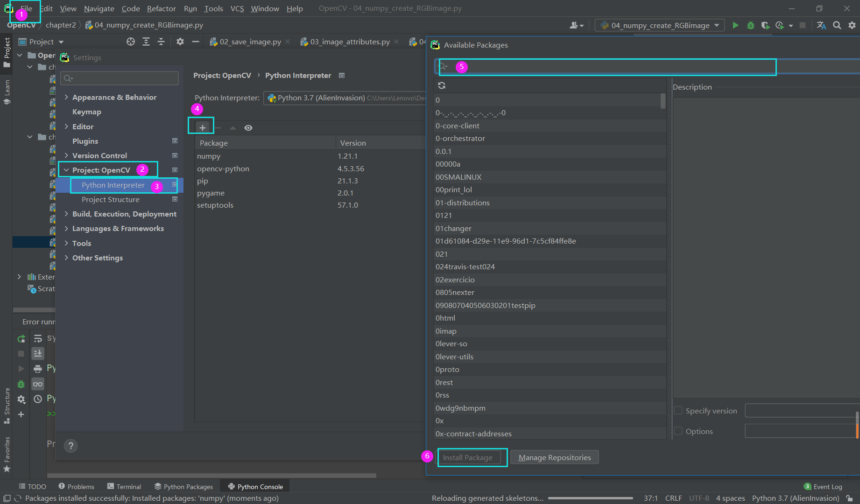
Task: Enable the Options checkbox
Action: click(678, 431)
